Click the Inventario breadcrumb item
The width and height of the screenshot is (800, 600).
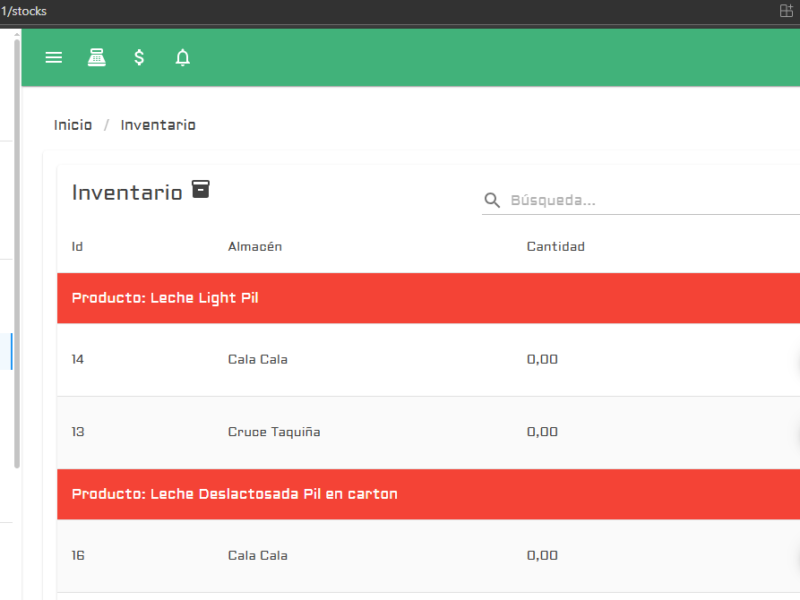(x=158, y=125)
